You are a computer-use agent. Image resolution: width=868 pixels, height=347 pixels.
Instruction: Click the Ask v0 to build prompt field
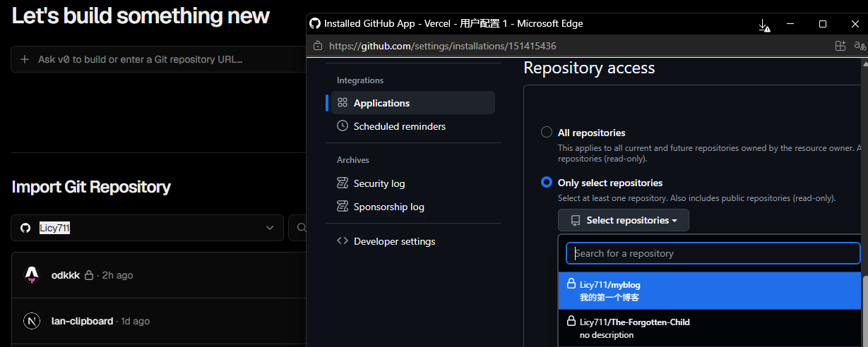tap(159, 59)
